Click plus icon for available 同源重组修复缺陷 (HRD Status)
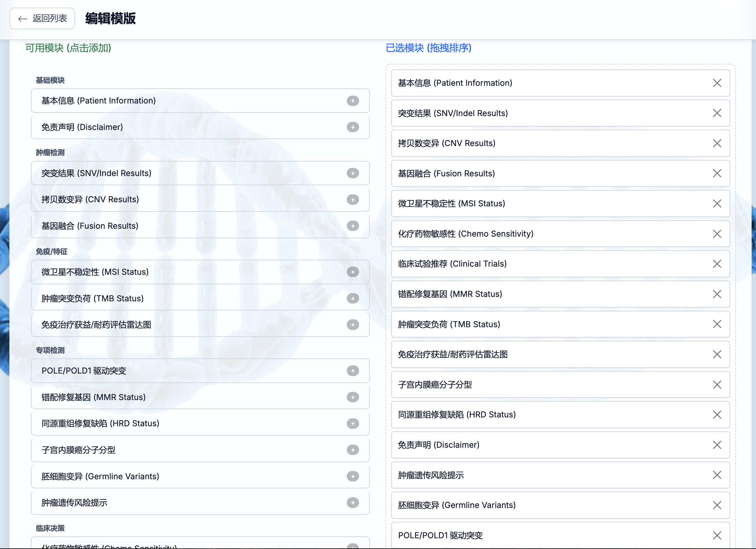Screen dimensions: 756x549 pos(353,423)
